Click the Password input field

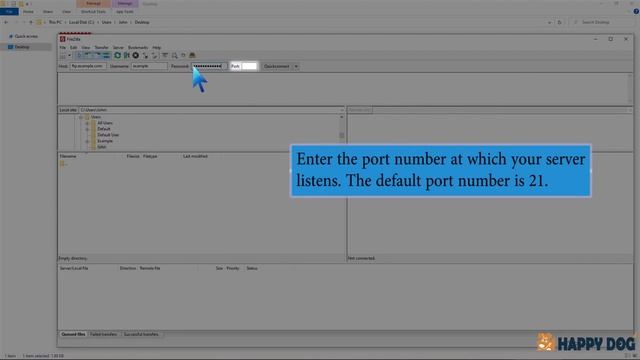(209, 66)
